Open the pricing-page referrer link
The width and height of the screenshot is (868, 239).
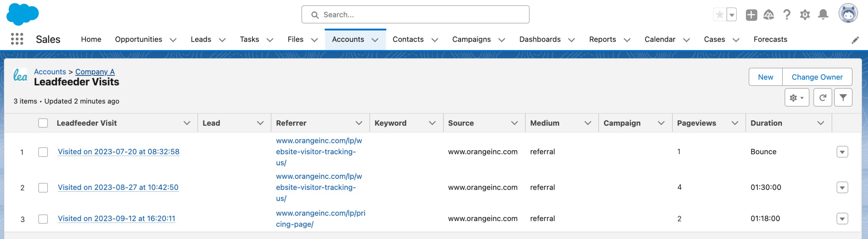click(x=320, y=218)
